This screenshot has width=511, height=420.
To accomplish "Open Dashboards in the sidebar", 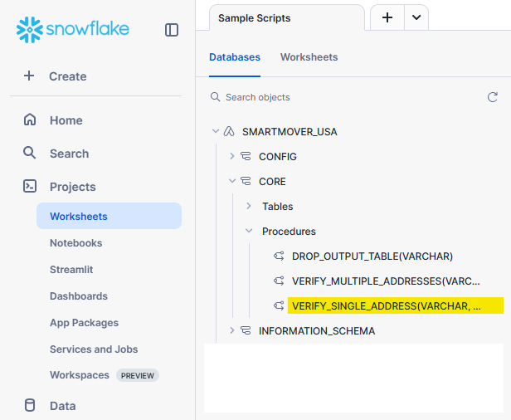I will tap(79, 296).
